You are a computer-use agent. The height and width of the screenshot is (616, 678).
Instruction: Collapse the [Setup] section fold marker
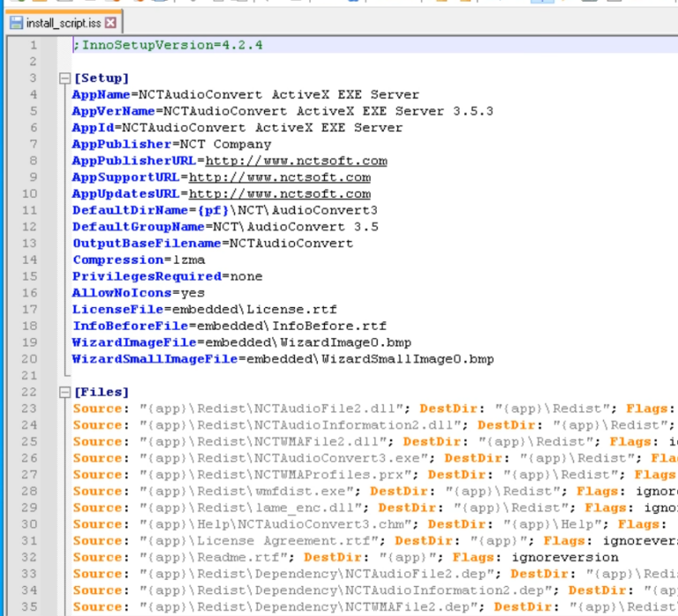point(64,79)
